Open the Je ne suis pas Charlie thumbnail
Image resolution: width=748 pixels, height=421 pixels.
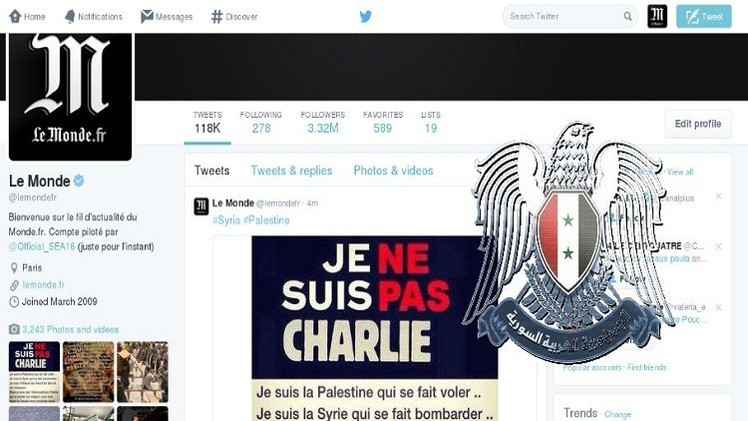pyautogui.click(x=34, y=372)
